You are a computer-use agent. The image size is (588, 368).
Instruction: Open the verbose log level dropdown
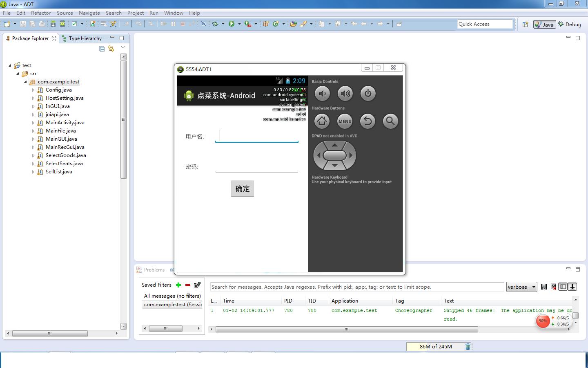[521, 287]
